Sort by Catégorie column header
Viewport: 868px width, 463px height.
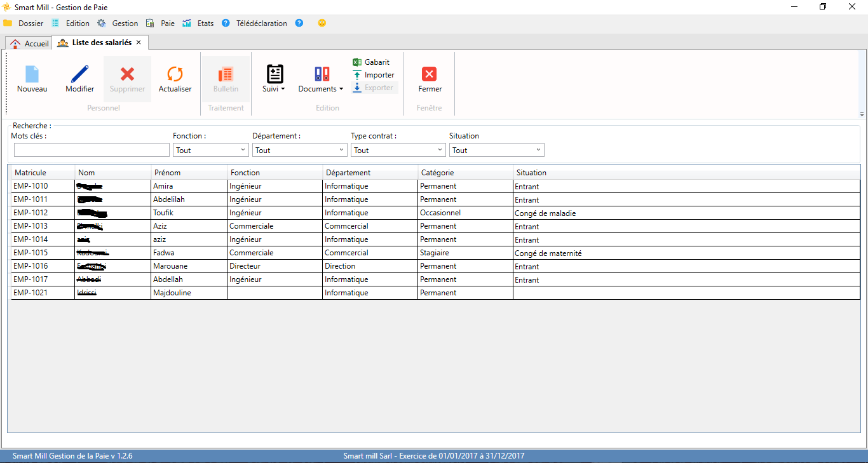(466, 173)
